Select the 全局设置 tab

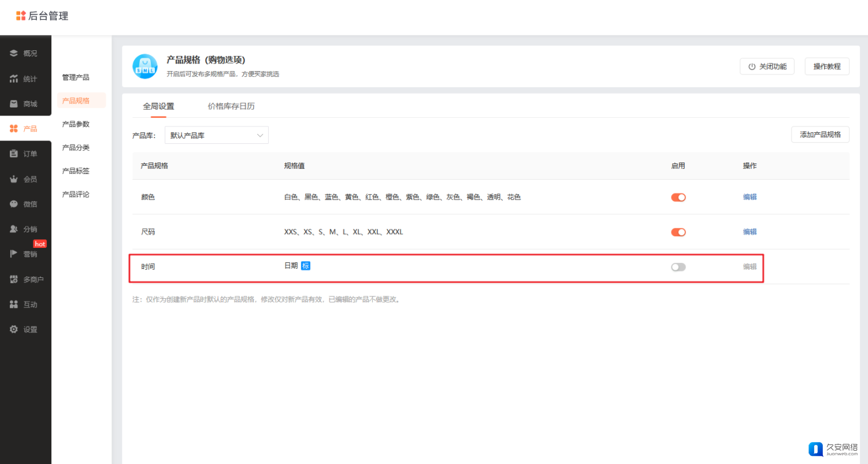coord(158,106)
